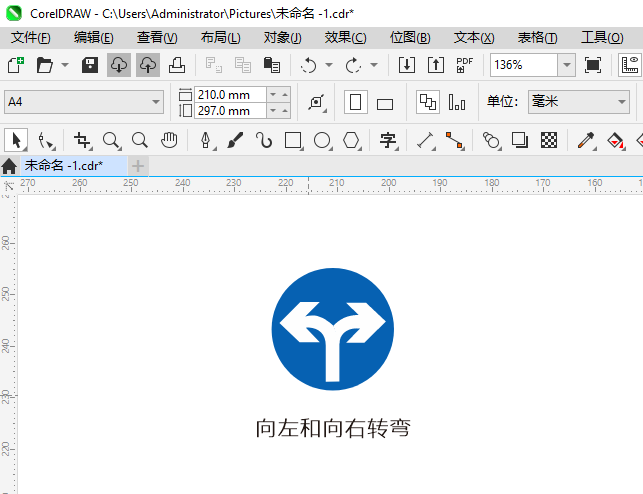The image size is (643, 494).
Task: Click the page height 297.0 mm field
Action: (x=230, y=111)
